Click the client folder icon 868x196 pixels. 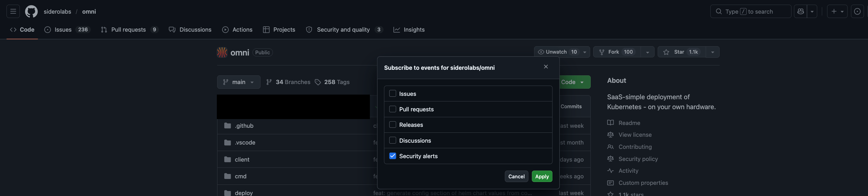click(x=227, y=159)
